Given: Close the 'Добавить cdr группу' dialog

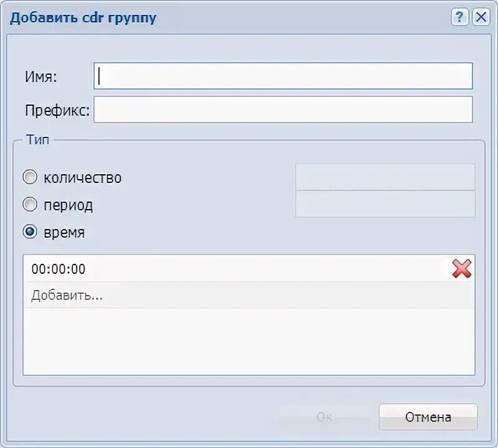Looking at the screenshot, I should (481, 17).
